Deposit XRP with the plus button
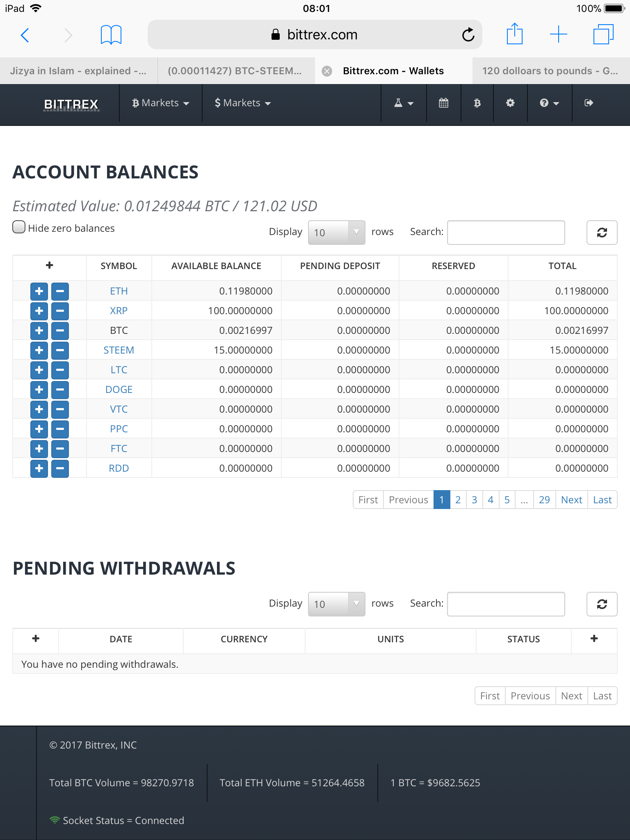 (39, 311)
